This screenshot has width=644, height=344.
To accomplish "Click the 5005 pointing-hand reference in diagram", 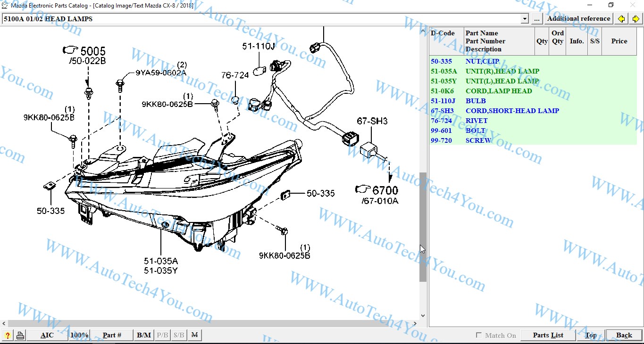I will 84,51.
